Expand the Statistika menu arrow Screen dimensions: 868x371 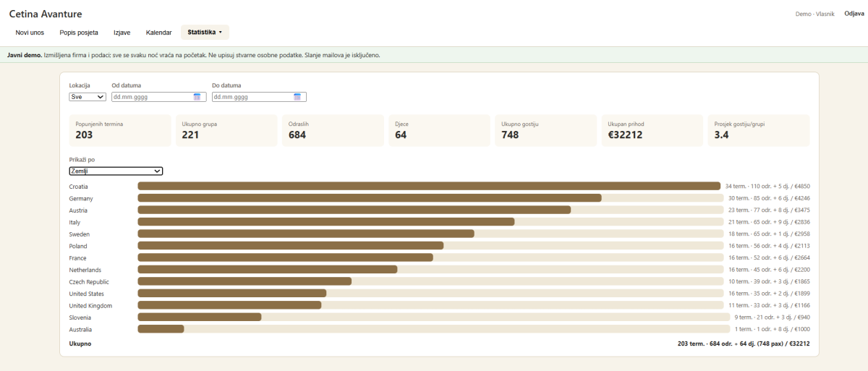pos(220,33)
